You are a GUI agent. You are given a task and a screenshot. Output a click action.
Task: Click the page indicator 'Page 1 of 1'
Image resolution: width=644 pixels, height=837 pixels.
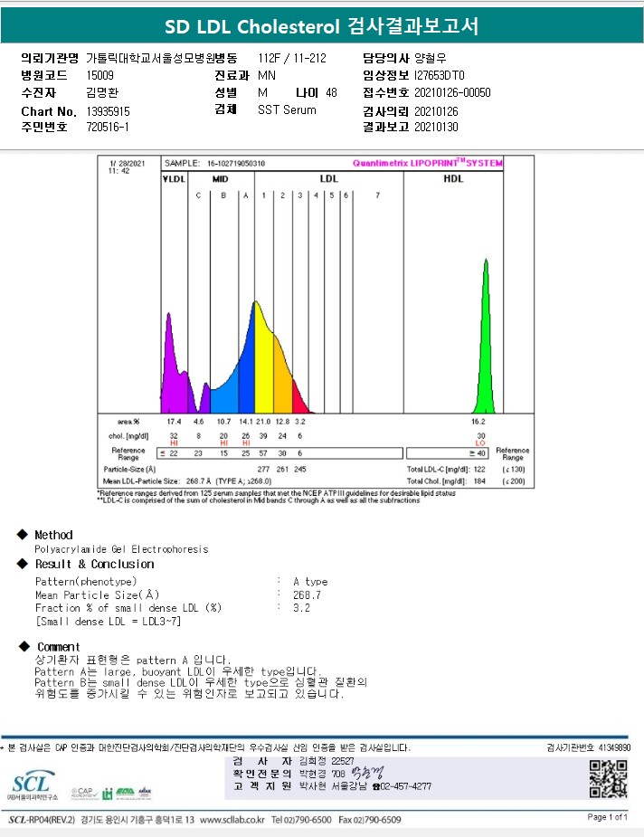(x=607, y=817)
